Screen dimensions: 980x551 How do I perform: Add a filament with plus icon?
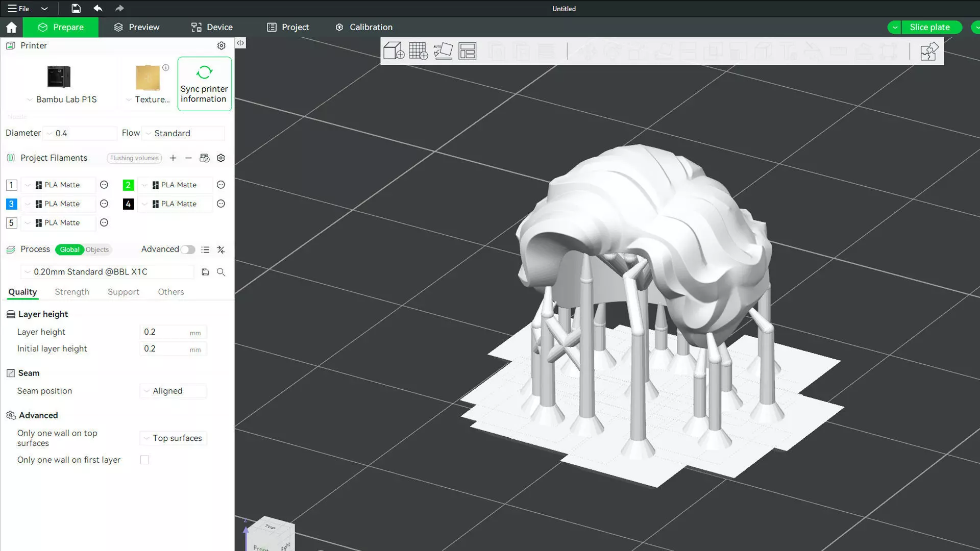click(173, 158)
